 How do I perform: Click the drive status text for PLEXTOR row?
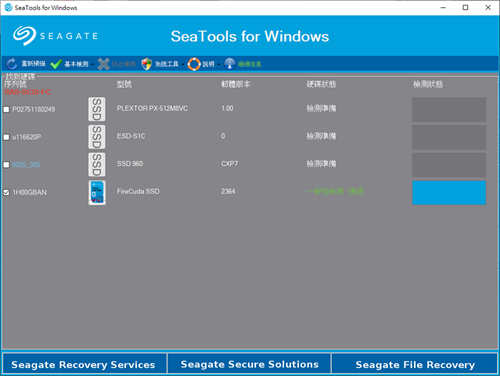coord(321,108)
